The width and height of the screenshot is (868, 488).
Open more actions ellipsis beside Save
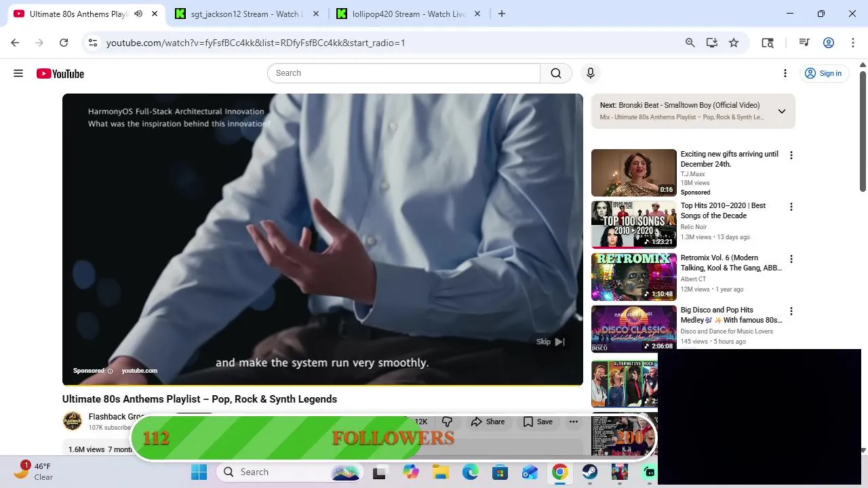coord(574,422)
